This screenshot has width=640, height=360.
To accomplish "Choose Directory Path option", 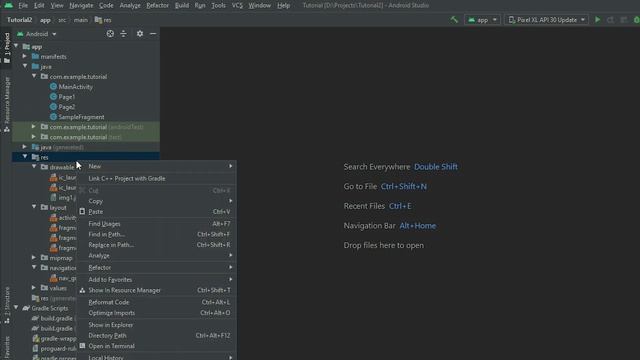I will 157,336.
